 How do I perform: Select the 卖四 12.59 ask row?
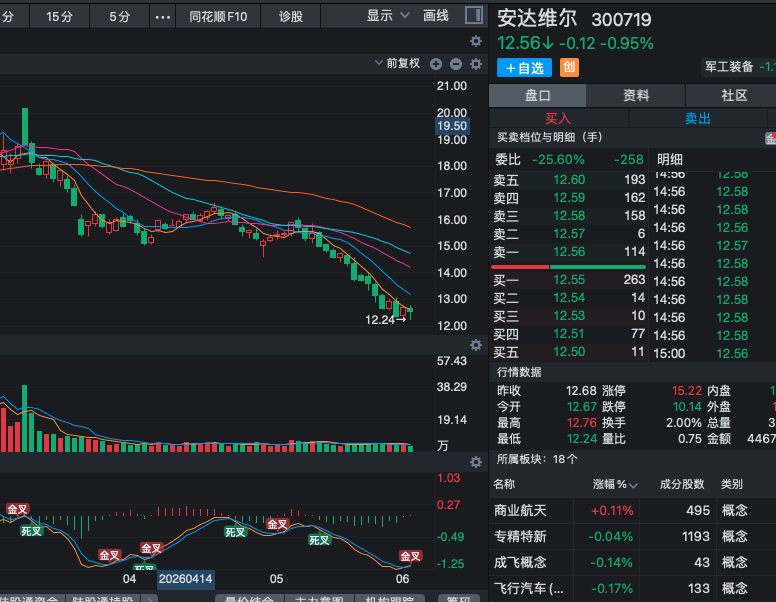[x=569, y=198]
